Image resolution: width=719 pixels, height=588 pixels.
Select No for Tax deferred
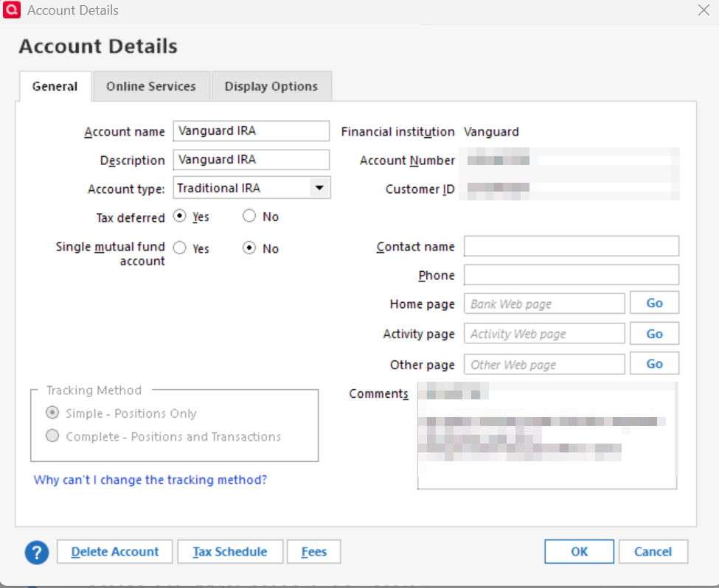pyautogui.click(x=249, y=216)
